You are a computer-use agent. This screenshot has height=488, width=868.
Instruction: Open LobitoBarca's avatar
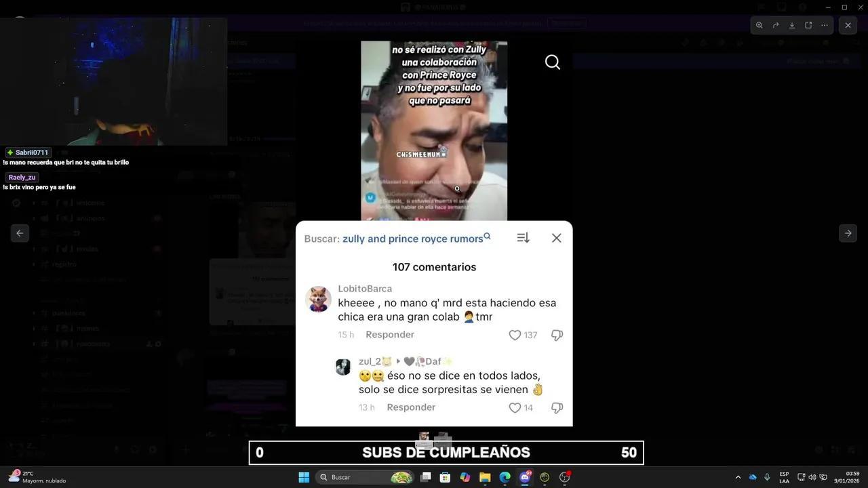pyautogui.click(x=318, y=299)
